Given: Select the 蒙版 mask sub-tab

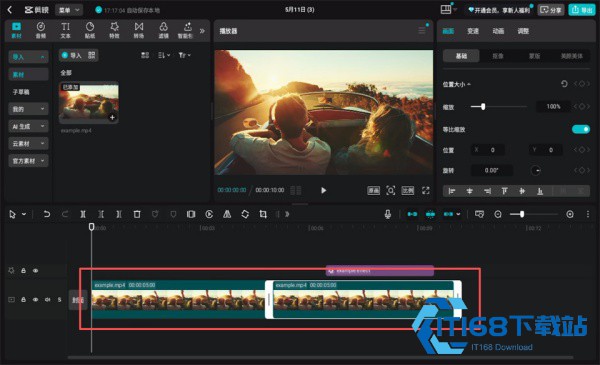Looking at the screenshot, I should (535, 56).
